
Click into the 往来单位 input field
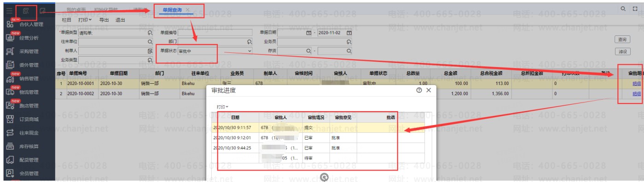116,41
